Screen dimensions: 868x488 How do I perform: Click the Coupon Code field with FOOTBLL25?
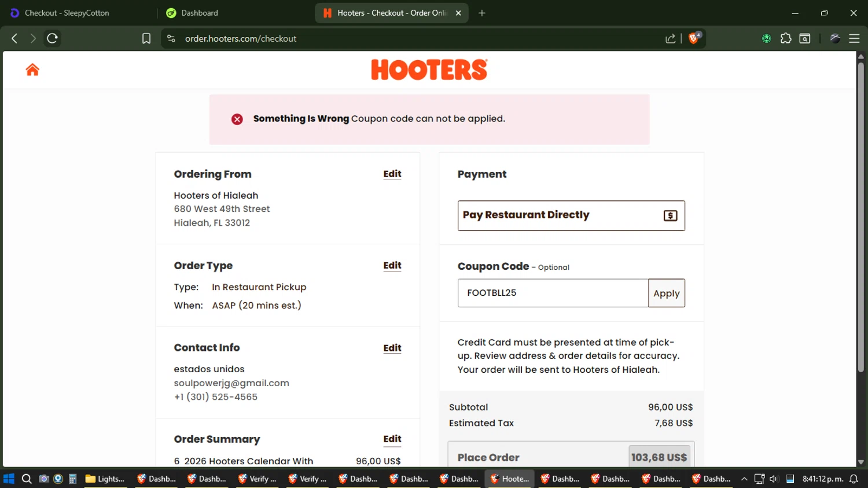click(553, 293)
